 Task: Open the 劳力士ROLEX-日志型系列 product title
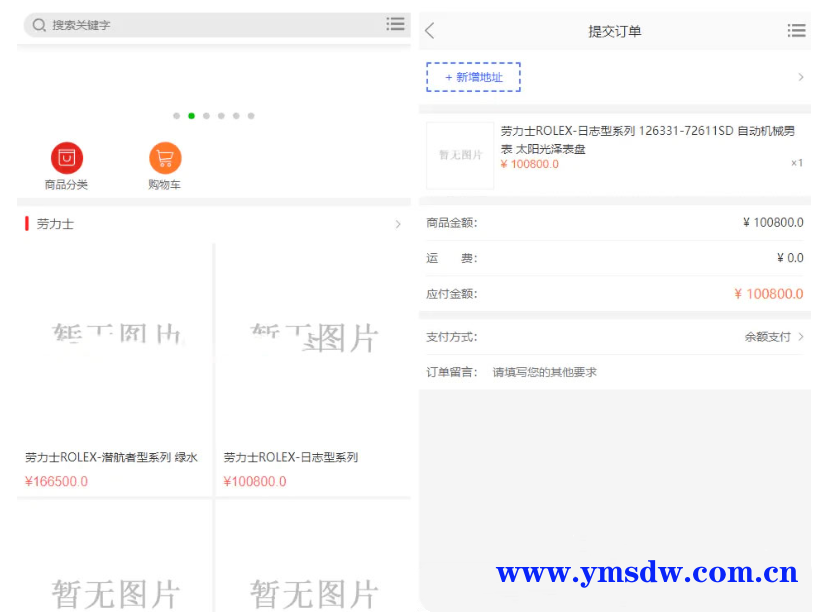tap(290, 457)
